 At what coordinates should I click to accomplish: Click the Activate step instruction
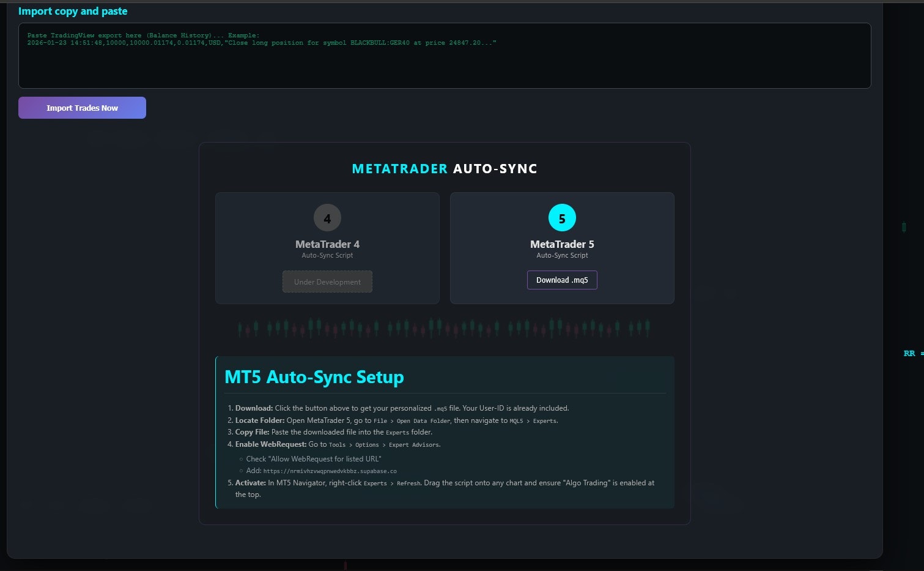(x=445, y=488)
